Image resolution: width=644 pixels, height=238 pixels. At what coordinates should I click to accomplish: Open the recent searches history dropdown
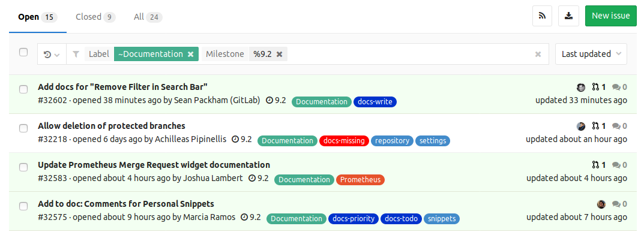pos(52,54)
